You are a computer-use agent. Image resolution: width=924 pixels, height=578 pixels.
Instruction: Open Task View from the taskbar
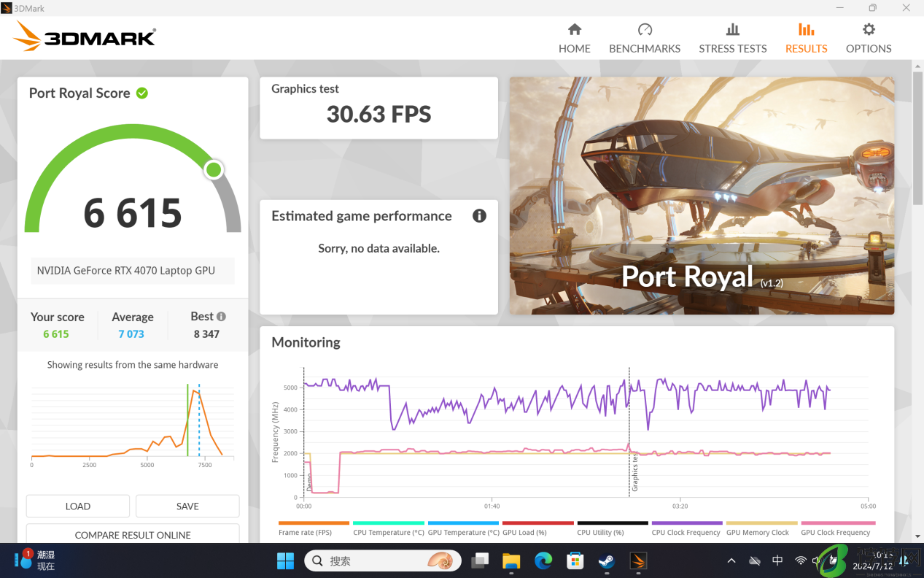tap(479, 560)
